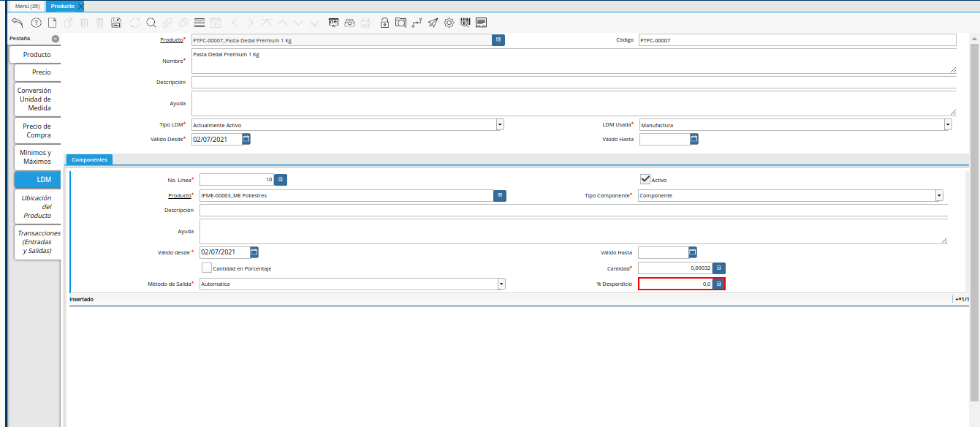Open calendar picker for header Válido Desde
Screen dimensions: 980x427
246,138
